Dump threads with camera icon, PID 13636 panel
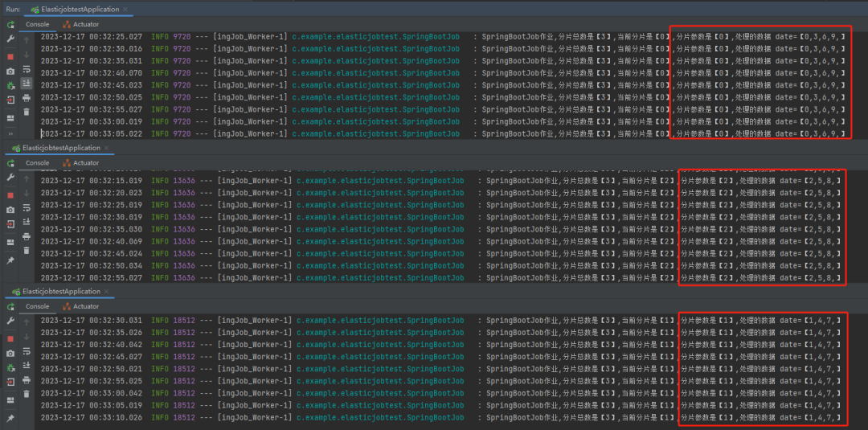Viewport: 868px width, 430px height. [10, 210]
